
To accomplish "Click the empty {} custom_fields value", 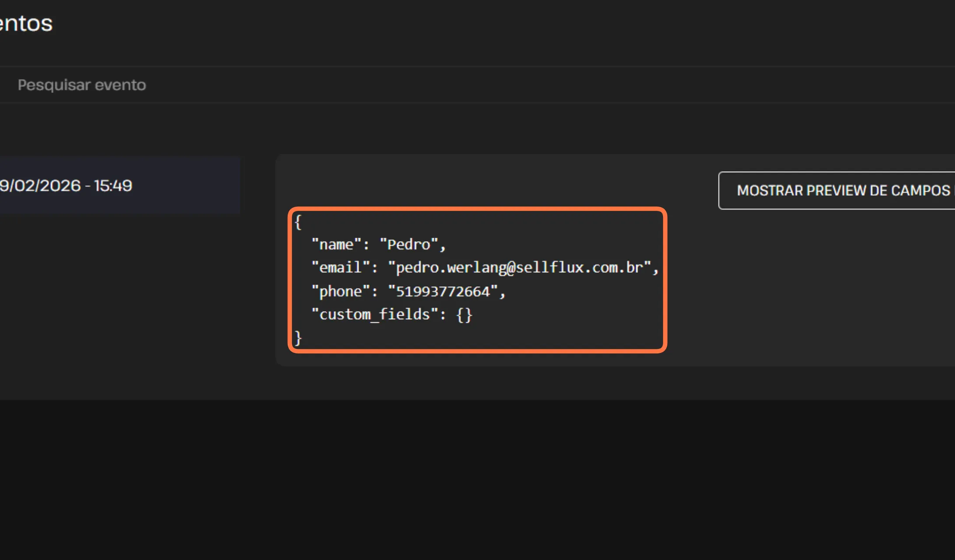I will [464, 315].
